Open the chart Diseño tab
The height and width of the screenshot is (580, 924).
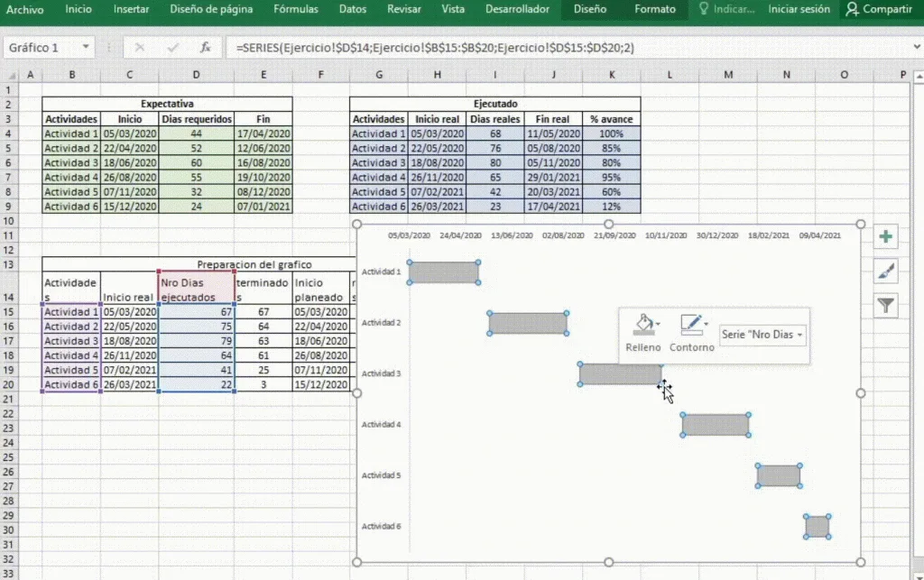click(x=590, y=9)
